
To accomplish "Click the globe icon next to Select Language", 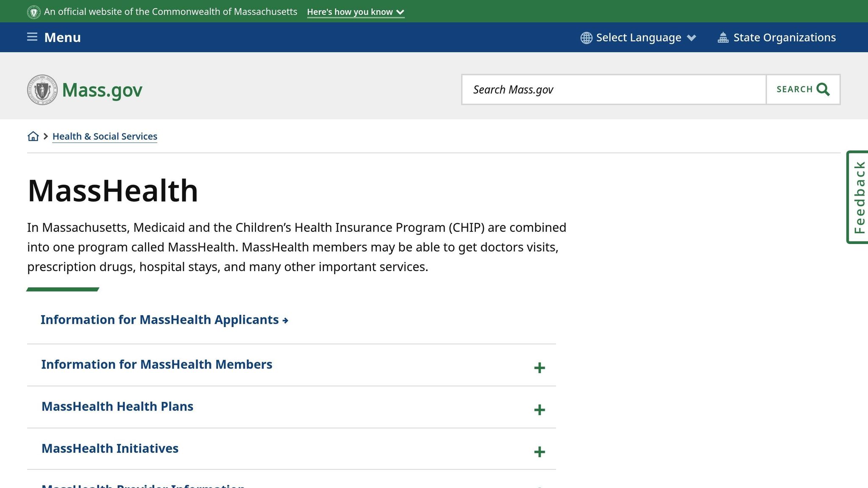I will [x=586, y=38].
